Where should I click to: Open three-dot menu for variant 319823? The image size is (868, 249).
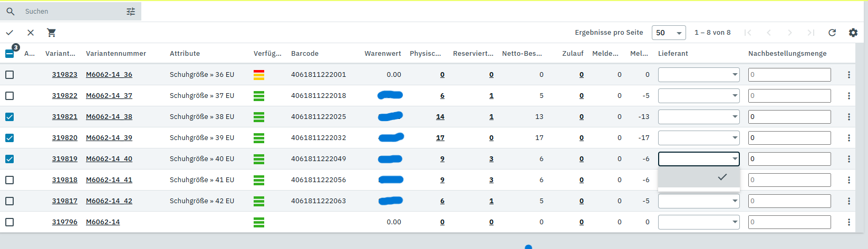click(x=849, y=75)
